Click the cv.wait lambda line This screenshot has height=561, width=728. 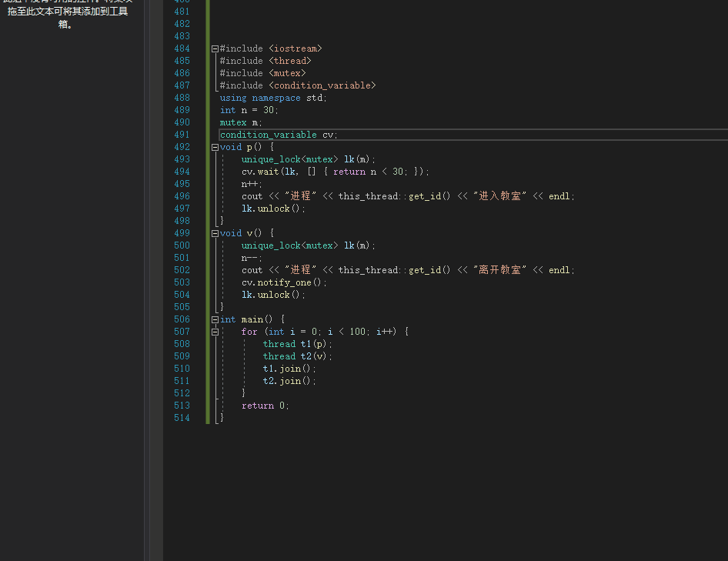(336, 172)
